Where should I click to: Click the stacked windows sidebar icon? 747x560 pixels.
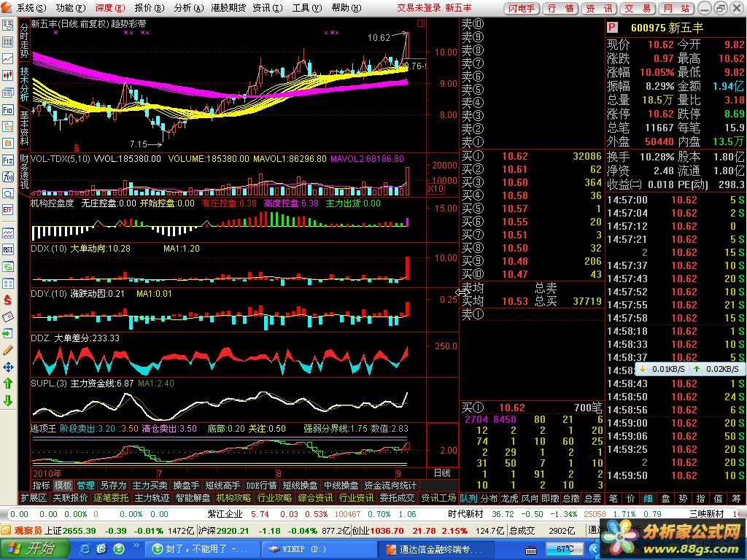pyautogui.click(x=7, y=93)
